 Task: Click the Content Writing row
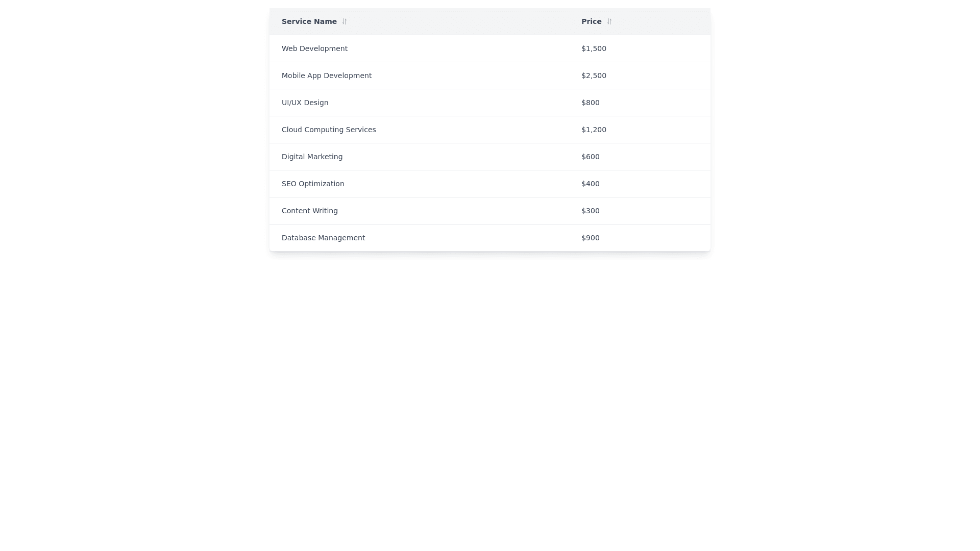tap(309, 211)
